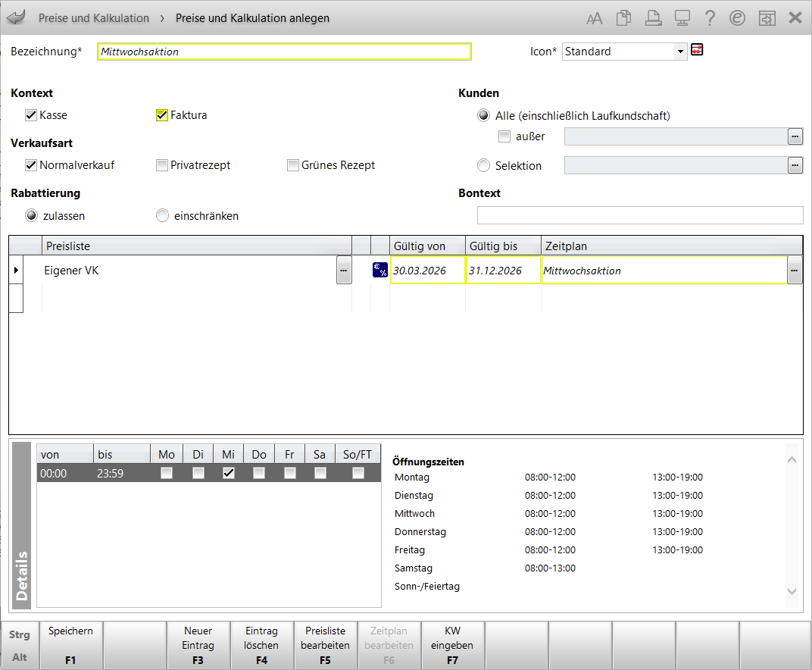
Task: Select the einschränken radio button
Action: [162, 216]
